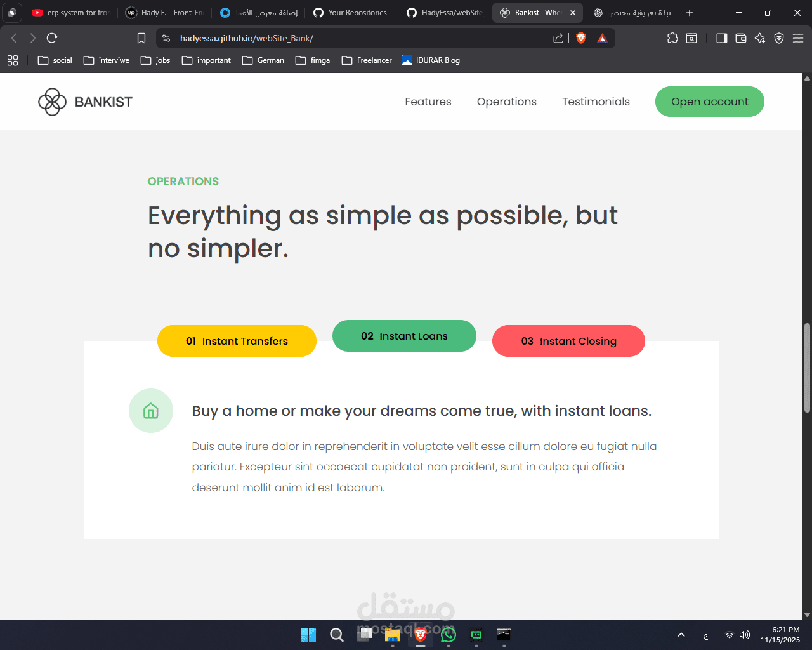
Task: Click the Bankist logo
Action: (85, 102)
